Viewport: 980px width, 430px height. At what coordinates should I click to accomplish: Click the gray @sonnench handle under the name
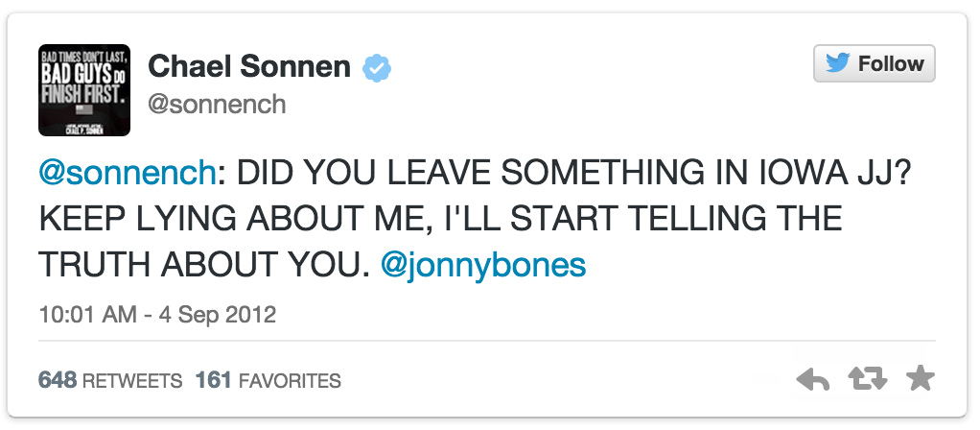click(x=217, y=104)
